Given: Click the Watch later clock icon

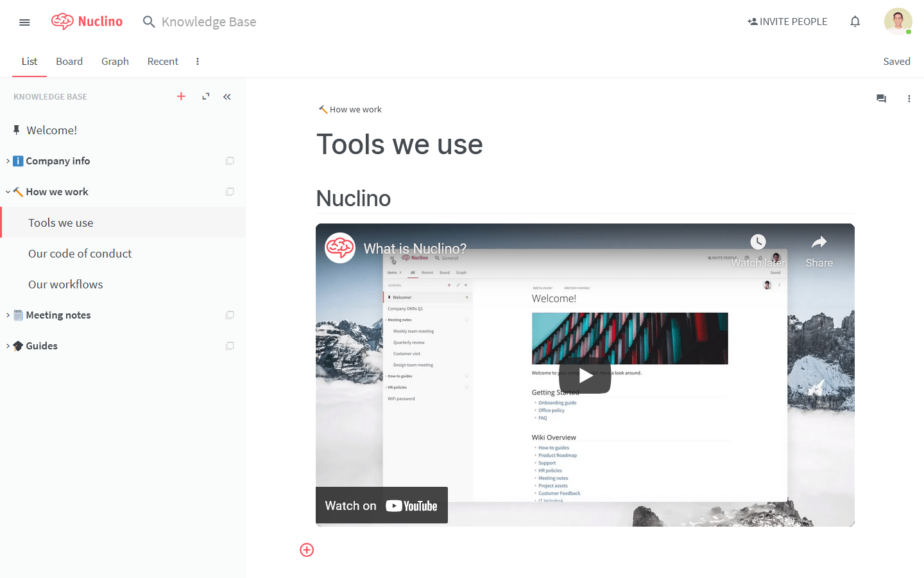Looking at the screenshot, I should (x=758, y=242).
